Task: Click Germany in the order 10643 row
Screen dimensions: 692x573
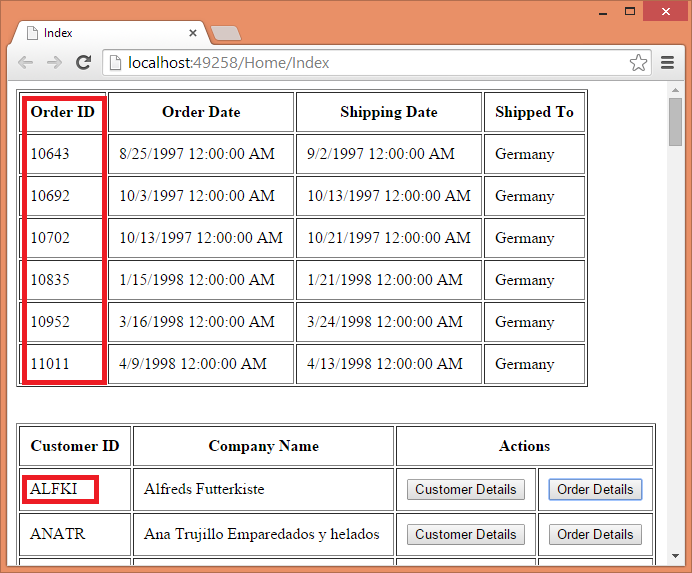Action: (x=525, y=154)
